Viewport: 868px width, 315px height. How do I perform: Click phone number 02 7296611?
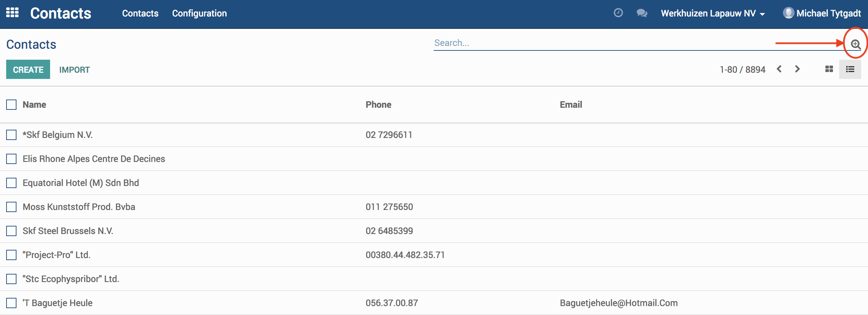pos(389,135)
